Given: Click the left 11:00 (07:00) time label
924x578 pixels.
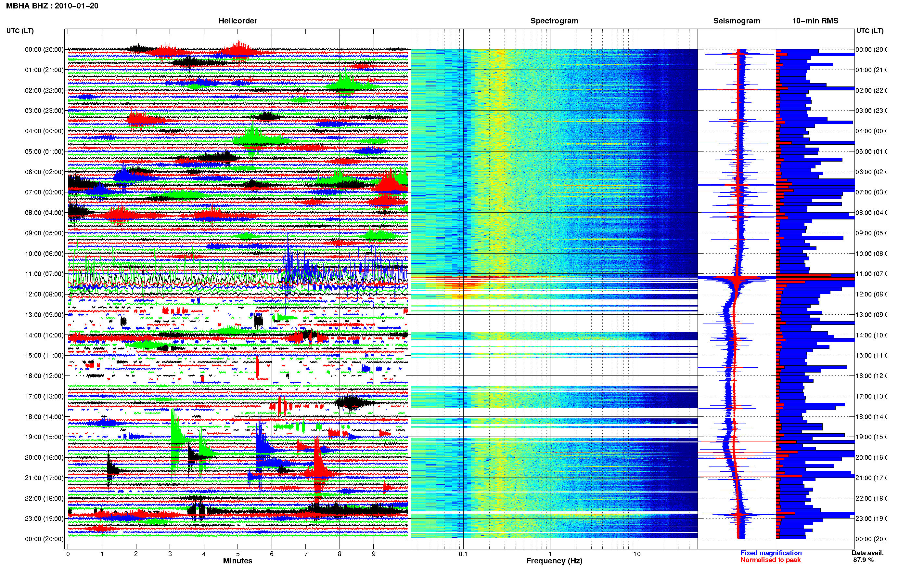Looking at the screenshot, I should click(44, 274).
